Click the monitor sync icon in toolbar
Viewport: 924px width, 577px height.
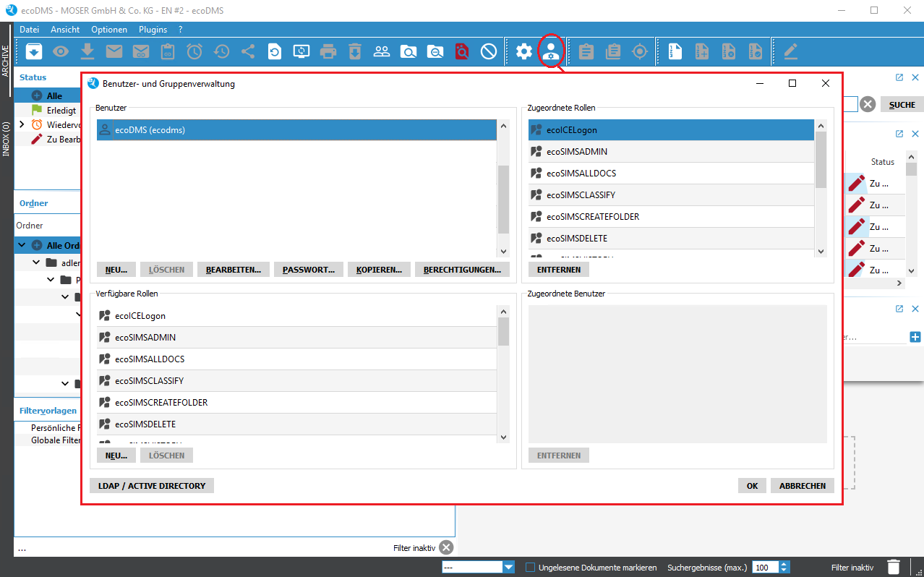coord(301,51)
